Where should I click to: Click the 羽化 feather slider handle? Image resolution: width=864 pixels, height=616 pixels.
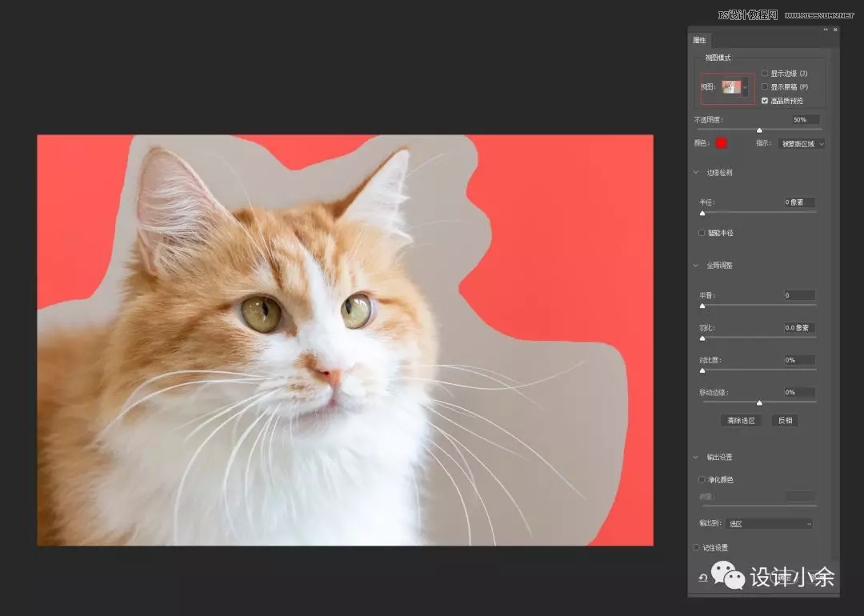tap(702, 338)
